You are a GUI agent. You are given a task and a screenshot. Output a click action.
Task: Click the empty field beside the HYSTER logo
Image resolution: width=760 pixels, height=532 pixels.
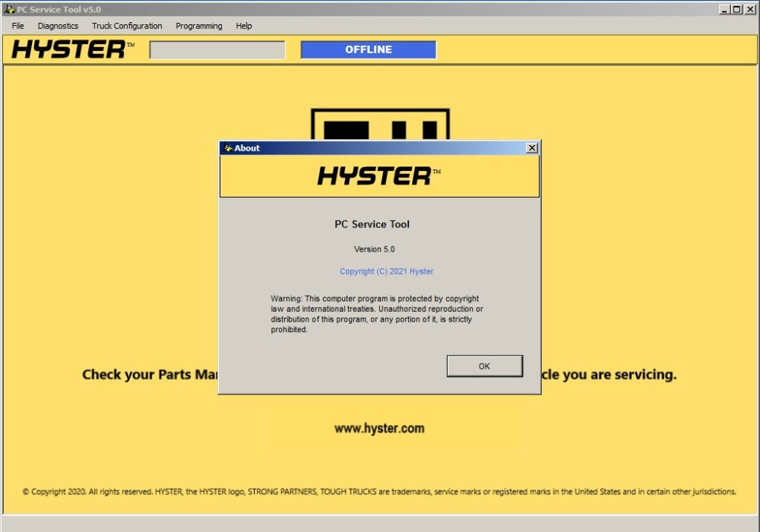217,50
